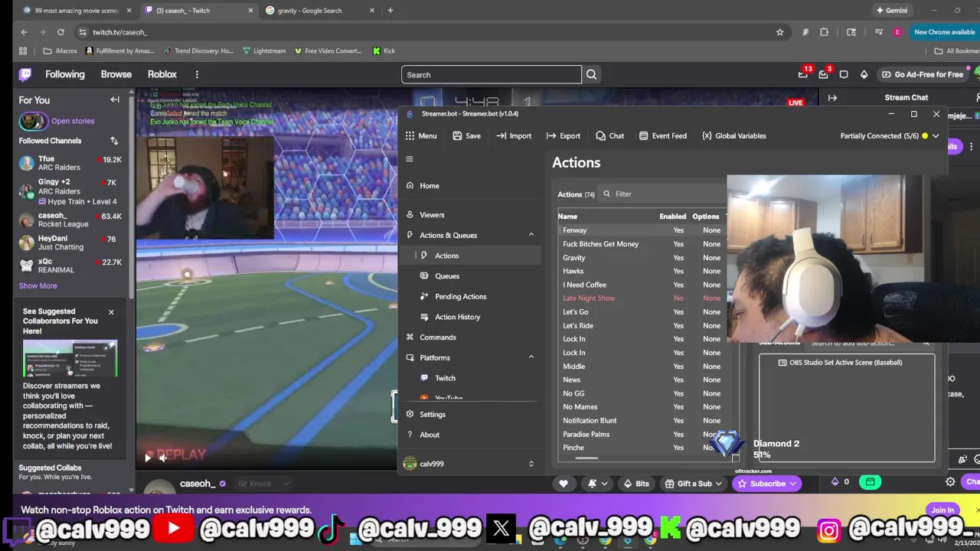Open Twitch whispers icon
This screenshot has width=980, height=551.
[844, 74]
